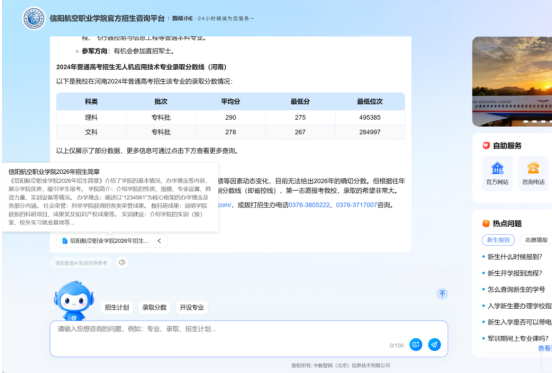
Task: Click the blue document icon in the reference chip
Action: pyautogui.click(x=65, y=241)
